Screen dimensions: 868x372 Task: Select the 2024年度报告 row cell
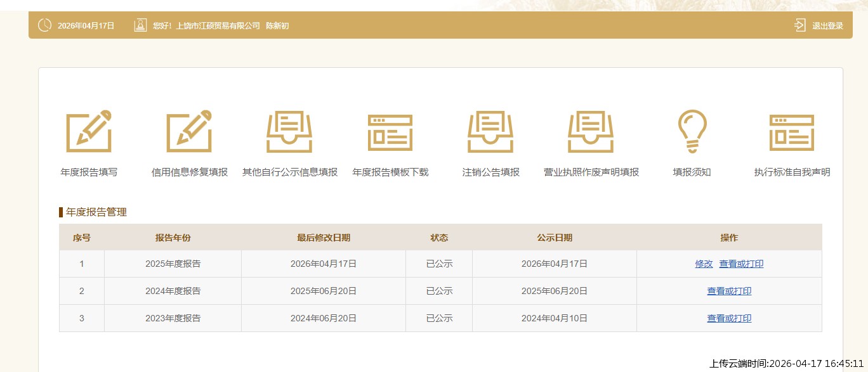coord(173,291)
